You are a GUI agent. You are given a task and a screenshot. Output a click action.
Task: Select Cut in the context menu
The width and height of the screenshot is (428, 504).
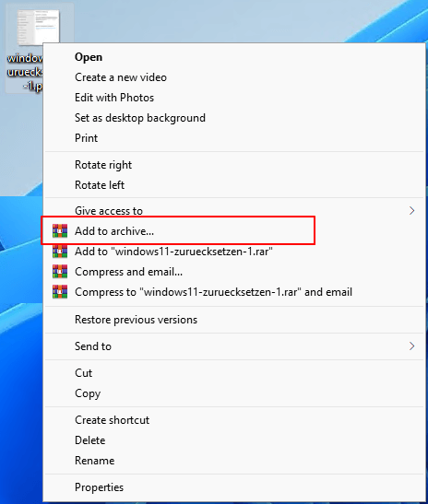(x=83, y=373)
